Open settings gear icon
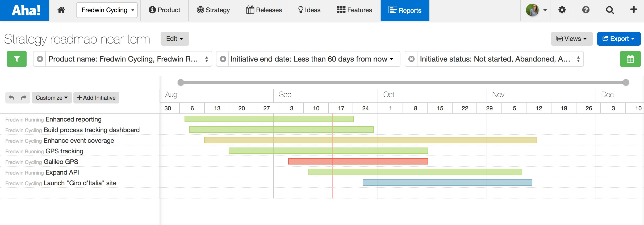The width and height of the screenshot is (644, 225). [x=562, y=10]
